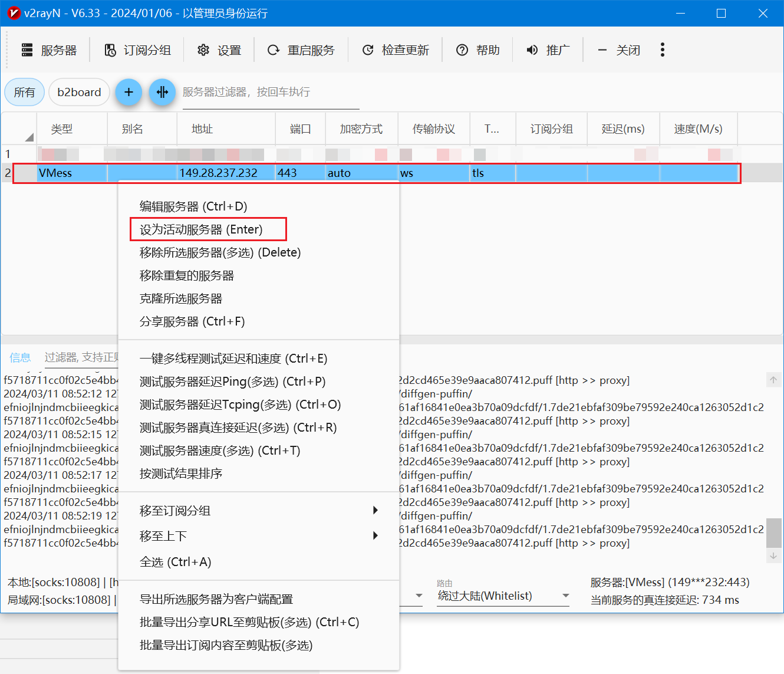
Task: Open the three-dot overflow menu
Action: coord(663,50)
